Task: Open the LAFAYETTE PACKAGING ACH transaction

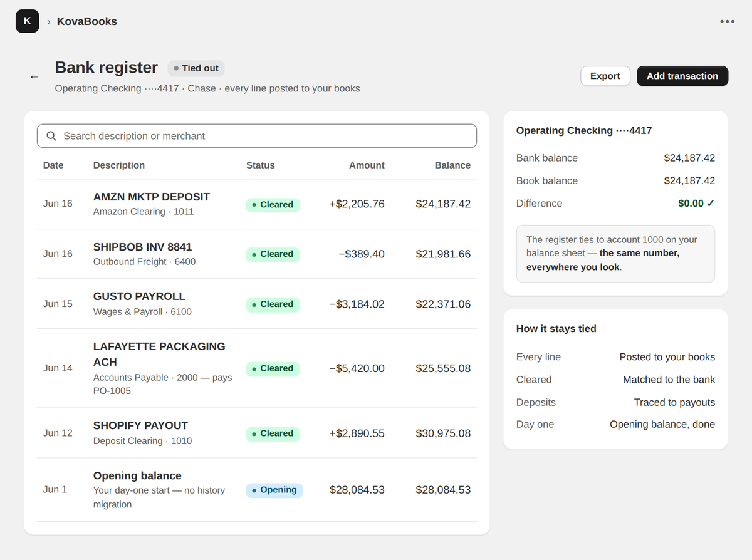Action: tap(257, 368)
